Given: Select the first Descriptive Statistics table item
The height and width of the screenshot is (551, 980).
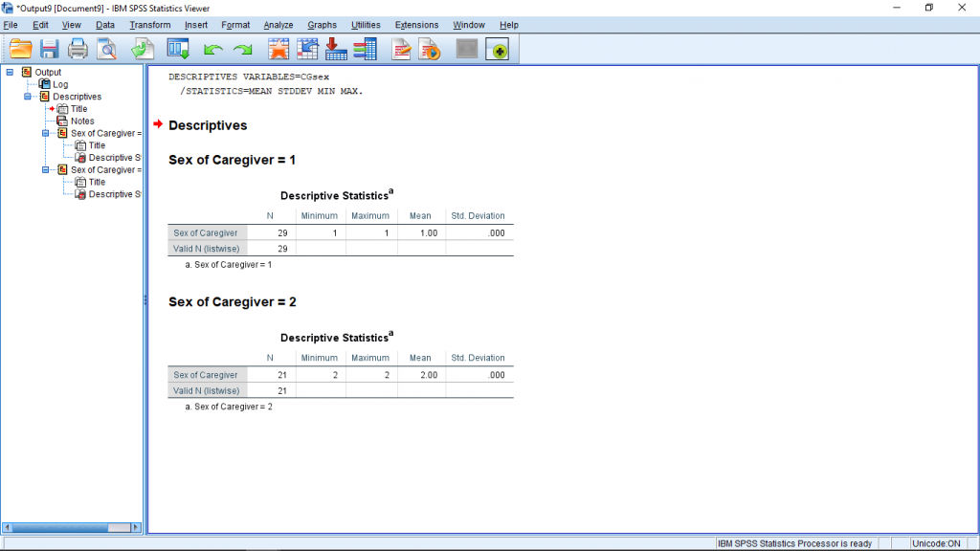Looking at the screenshot, I should [x=109, y=157].
